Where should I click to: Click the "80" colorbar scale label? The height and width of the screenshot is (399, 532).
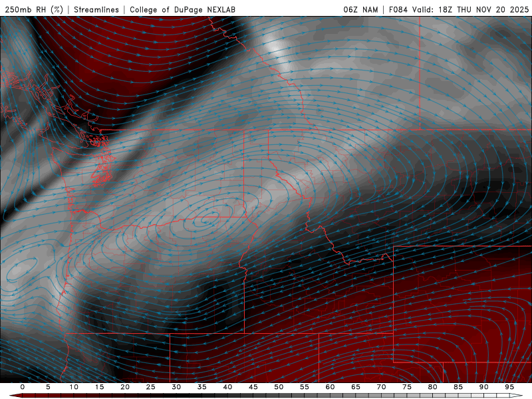tap(432, 387)
